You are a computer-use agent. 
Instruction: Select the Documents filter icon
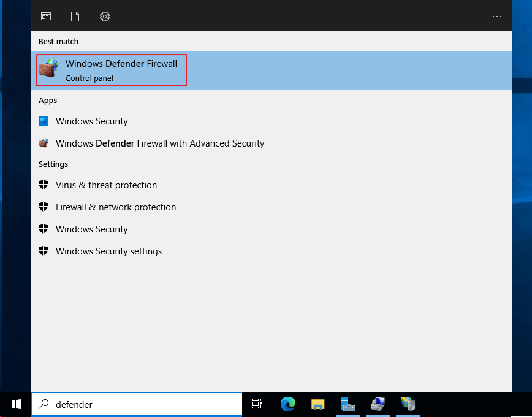(75, 17)
